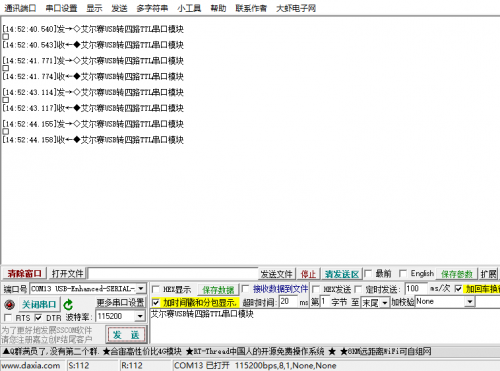Click the red 停止 button
Screen dimensions: 500x371
(308, 274)
